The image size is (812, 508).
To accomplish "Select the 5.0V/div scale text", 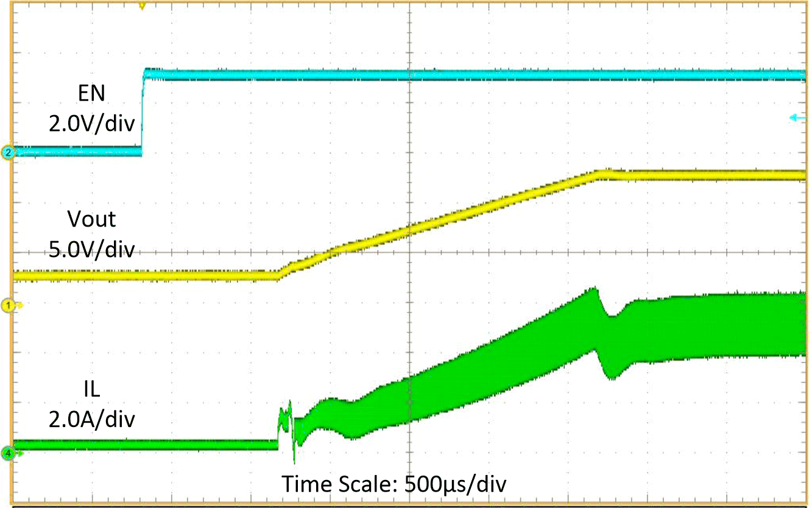I will (91, 249).
